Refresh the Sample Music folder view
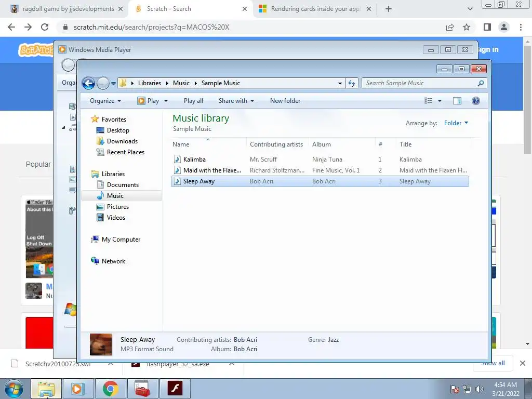532x399 pixels. 352,84
